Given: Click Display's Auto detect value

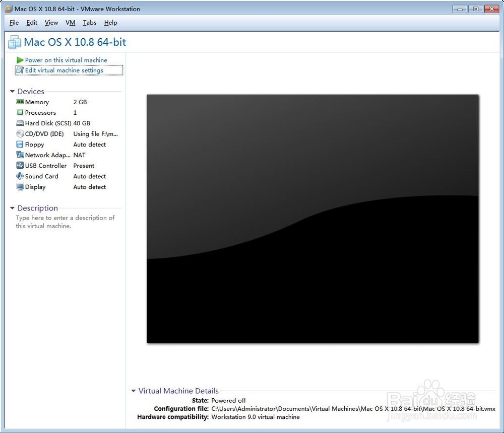Looking at the screenshot, I should (90, 187).
